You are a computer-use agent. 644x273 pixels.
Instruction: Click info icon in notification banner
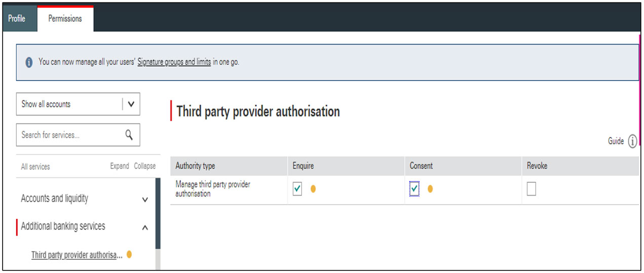pyautogui.click(x=29, y=62)
